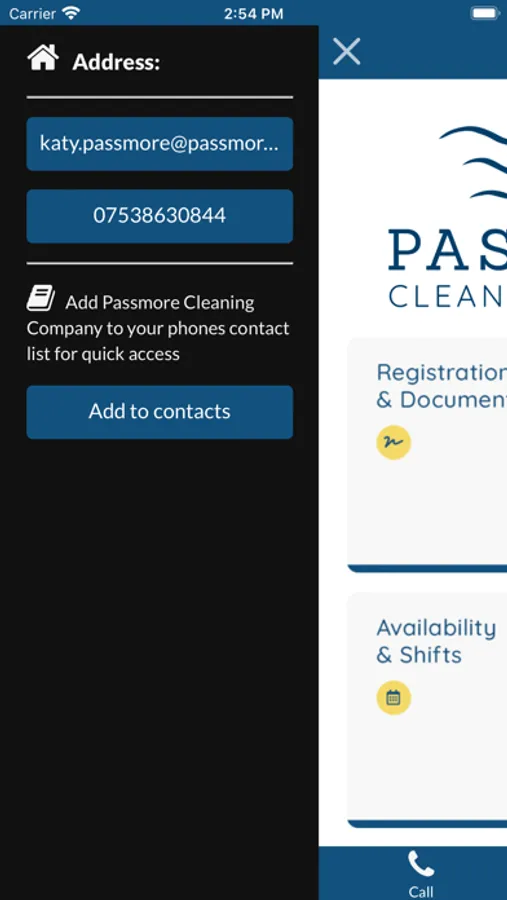Tap the Carrier label in status bar
The image size is (507, 900).
click(32, 14)
